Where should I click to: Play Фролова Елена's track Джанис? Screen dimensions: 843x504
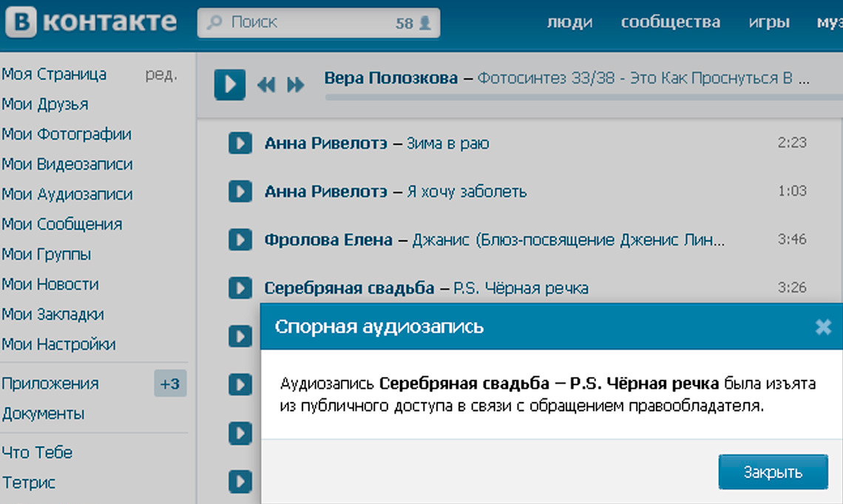click(240, 240)
